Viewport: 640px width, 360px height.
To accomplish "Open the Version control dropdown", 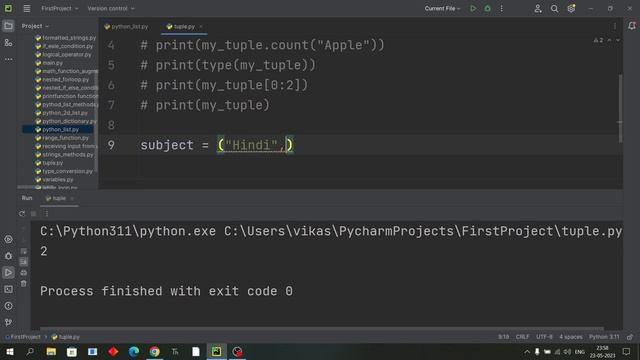I will (x=111, y=8).
